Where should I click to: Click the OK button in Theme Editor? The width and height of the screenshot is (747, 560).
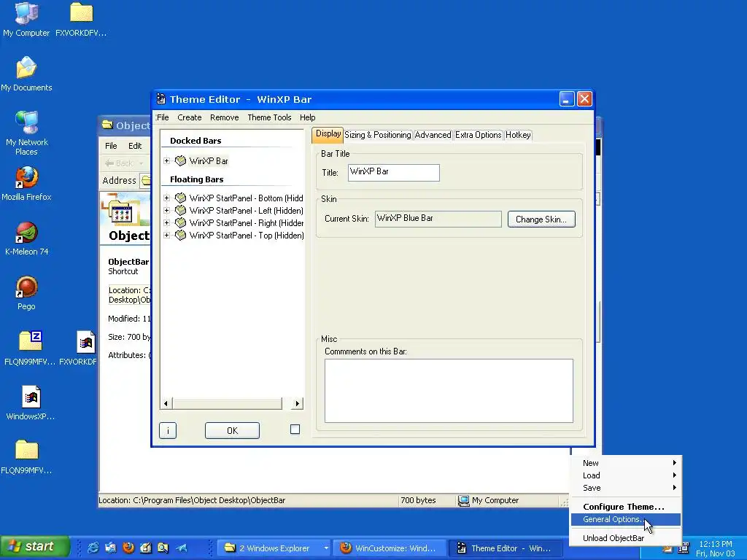tap(232, 430)
